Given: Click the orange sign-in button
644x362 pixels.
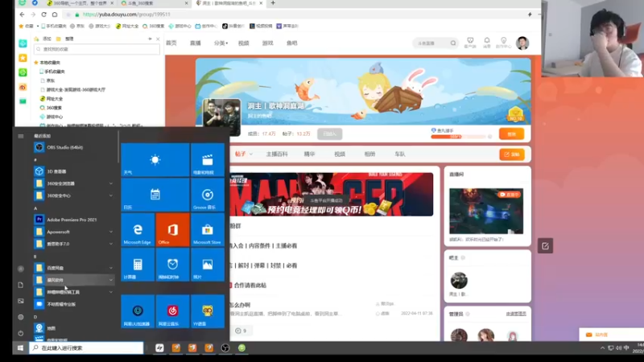Looking at the screenshot, I should coord(512,134).
